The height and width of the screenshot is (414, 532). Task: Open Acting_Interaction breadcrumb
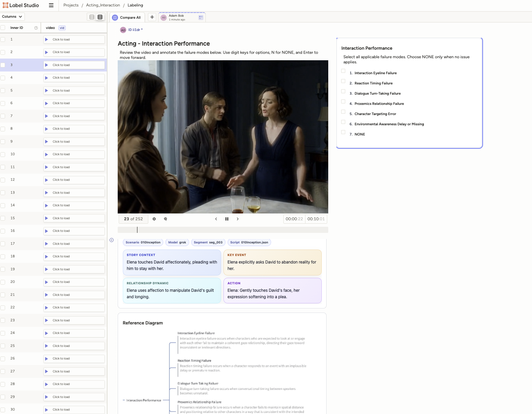[103, 5]
